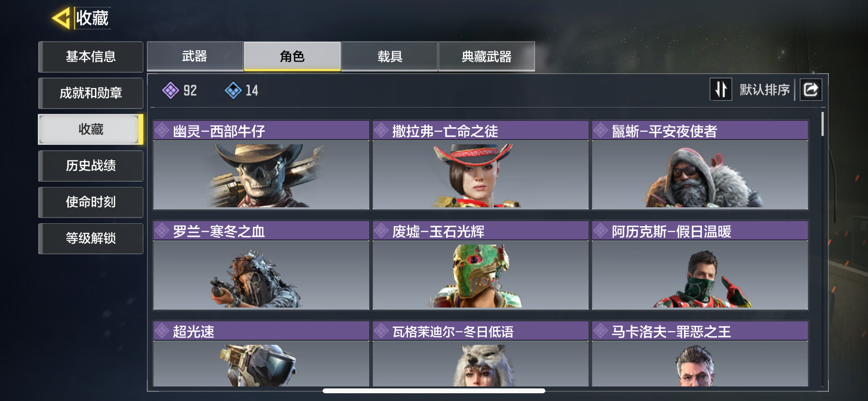Select the 罗兰-寒冬之血 character thumbnail
868x401 pixels.
[262, 275]
